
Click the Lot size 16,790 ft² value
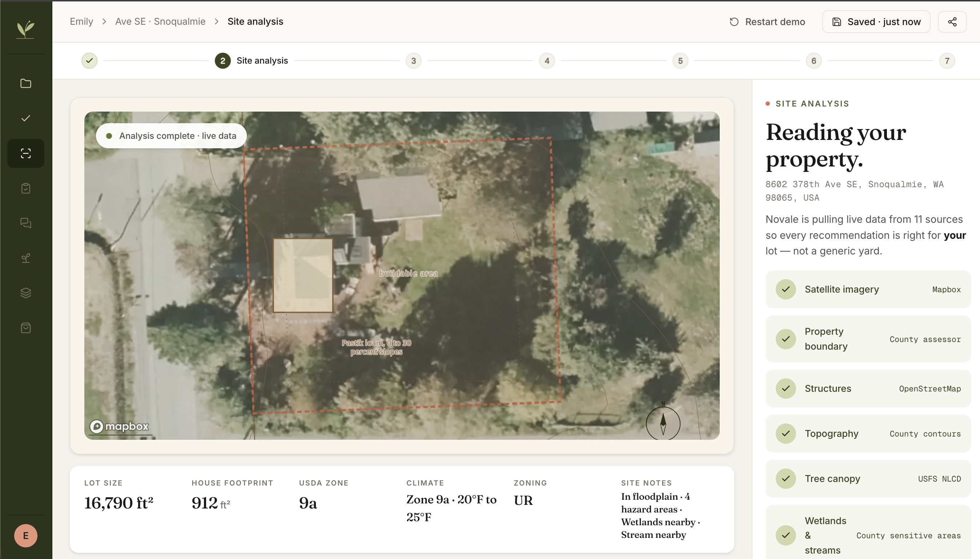coord(119,503)
